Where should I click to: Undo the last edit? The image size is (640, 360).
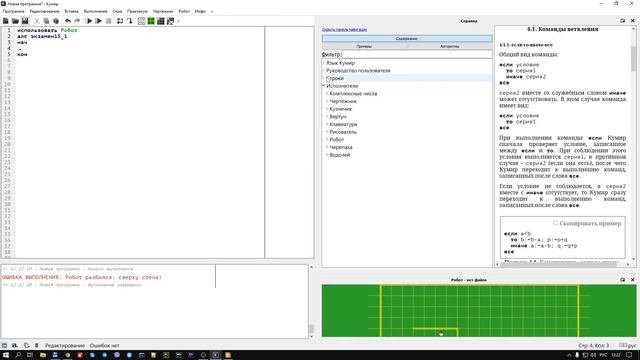point(68,21)
